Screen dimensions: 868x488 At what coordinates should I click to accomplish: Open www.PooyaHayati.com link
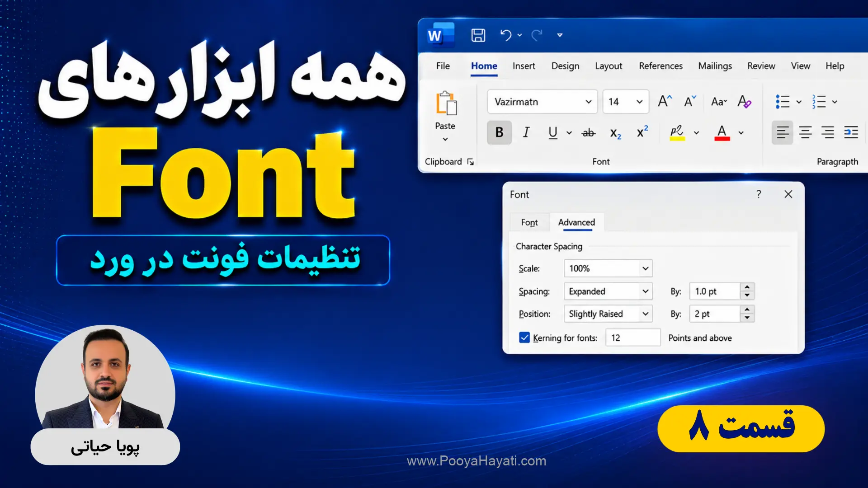(x=476, y=461)
